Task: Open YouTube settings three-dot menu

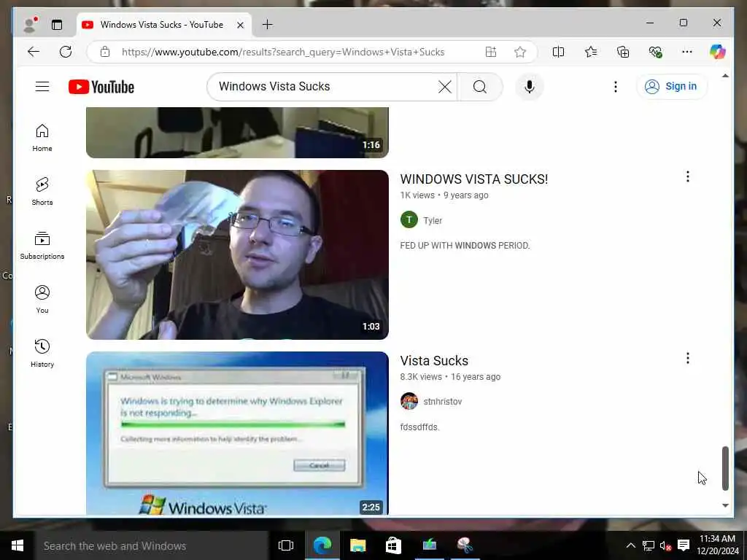Action: point(616,87)
